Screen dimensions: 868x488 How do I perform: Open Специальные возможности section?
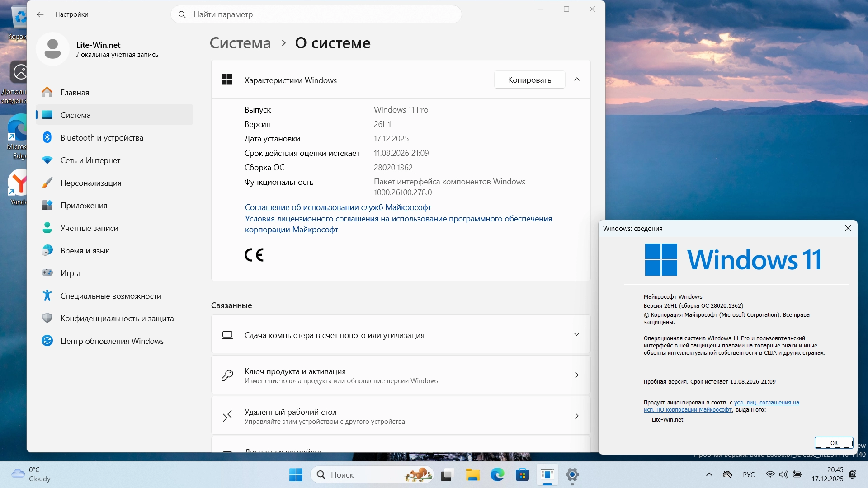pos(110,296)
